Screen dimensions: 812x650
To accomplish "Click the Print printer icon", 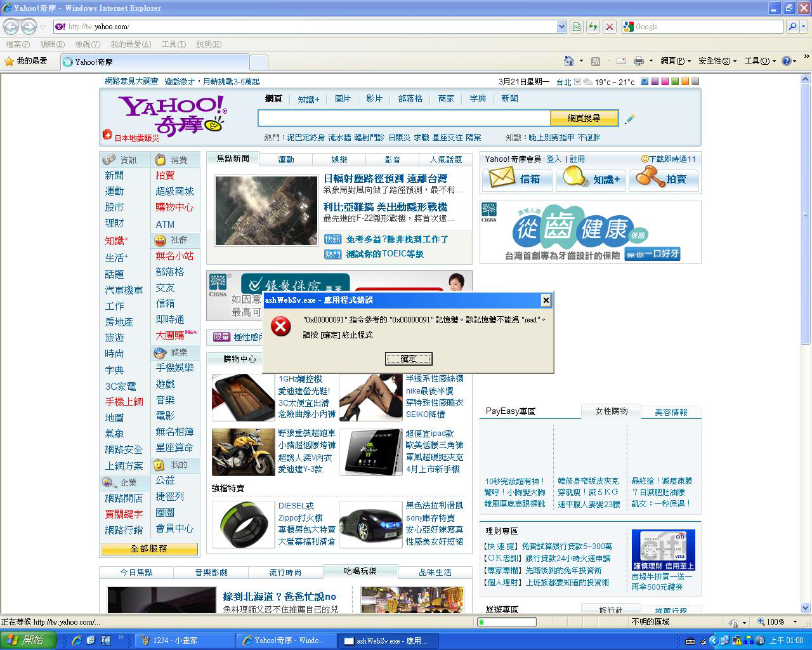I will click(638, 61).
